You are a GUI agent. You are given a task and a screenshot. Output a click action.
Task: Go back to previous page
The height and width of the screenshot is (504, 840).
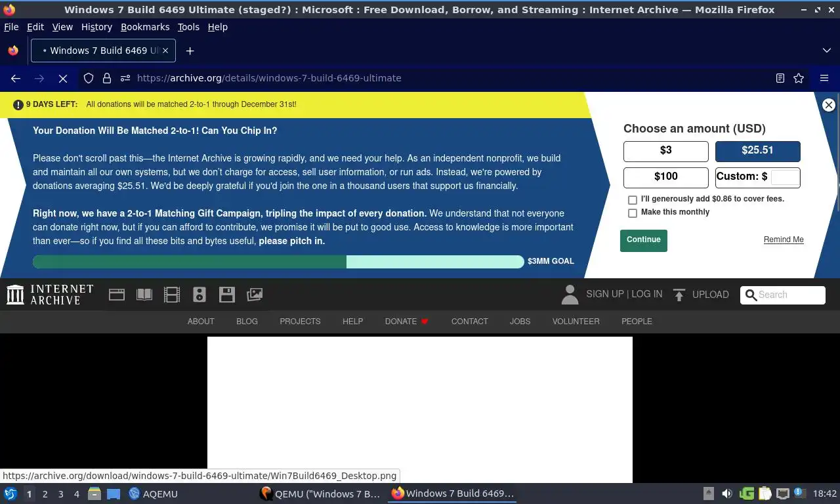point(16,78)
